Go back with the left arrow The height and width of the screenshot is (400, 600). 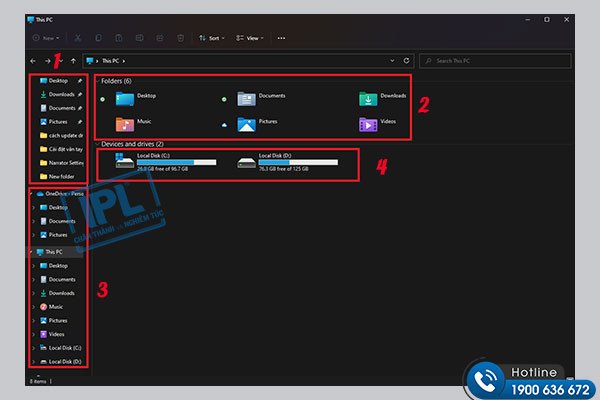(x=33, y=61)
